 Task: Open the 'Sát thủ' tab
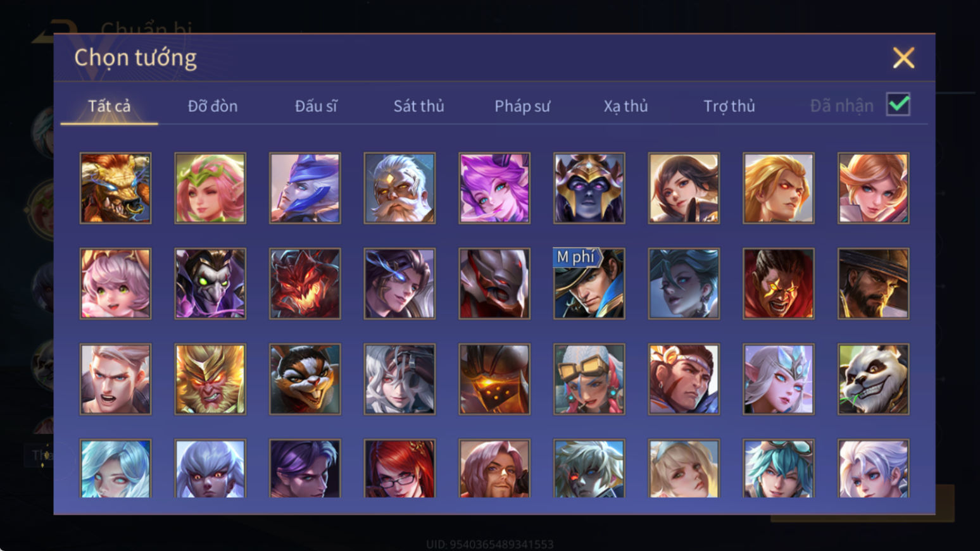[418, 106]
